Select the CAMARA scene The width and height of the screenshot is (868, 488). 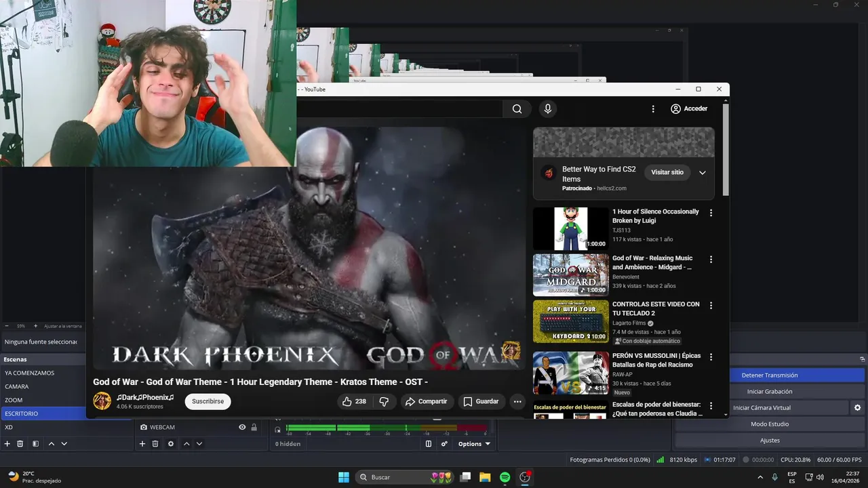[x=43, y=386]
